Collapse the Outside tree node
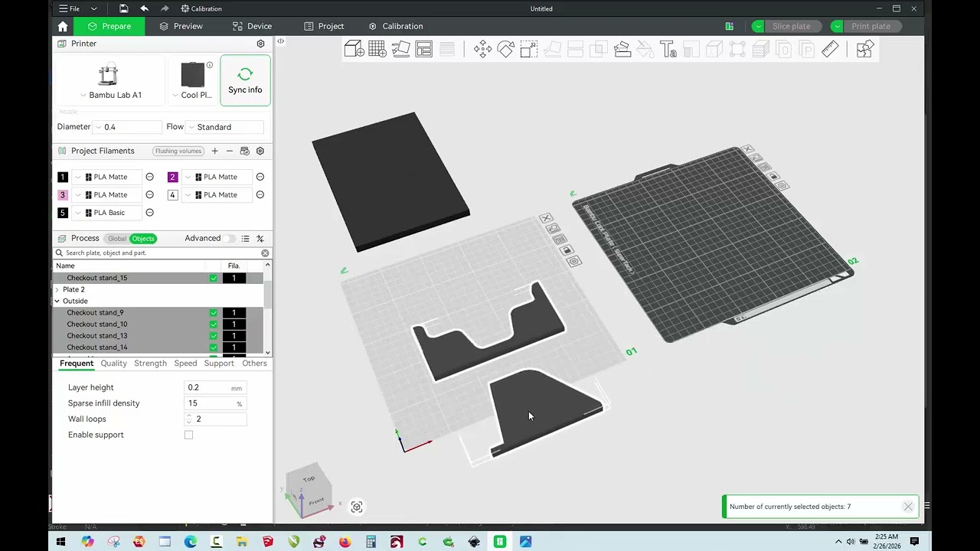This screenshot has height=551, width=980. pyautogui.click(x=57, y=302)
